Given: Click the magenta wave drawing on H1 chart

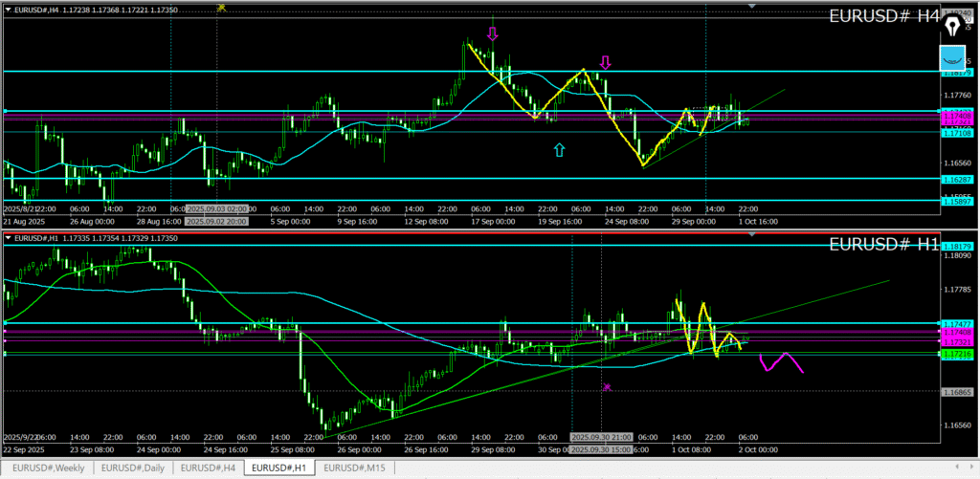Looking at the screenshot, I should coord(782,362).
